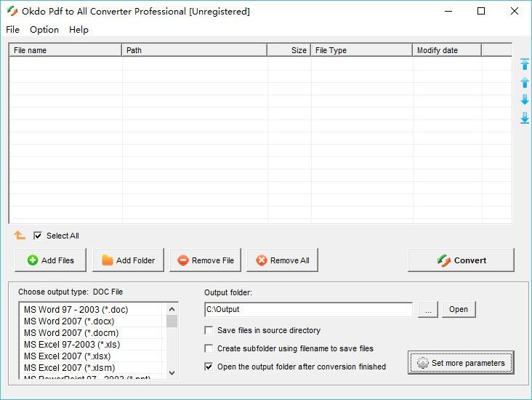Image resolution: width=532 pixels, height=400 pixels.
Task: Enable Create subfolder using filename option
Action: tap(209, 348)
